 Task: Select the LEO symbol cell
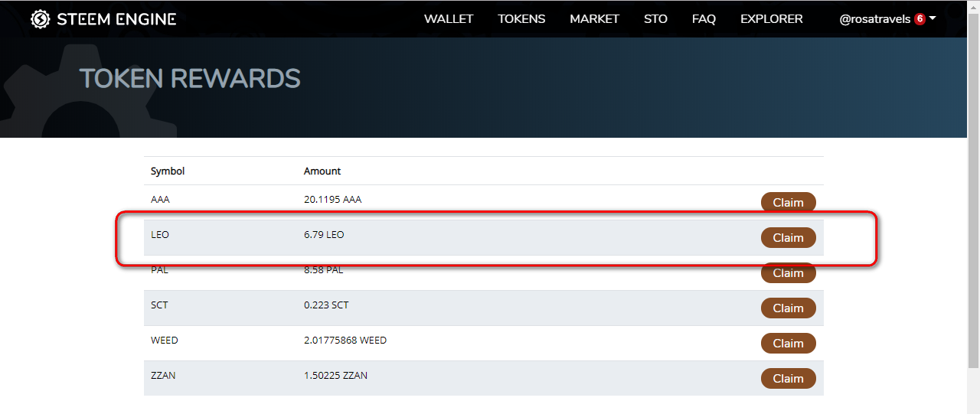pyautogui.click(x=160, y=234)
